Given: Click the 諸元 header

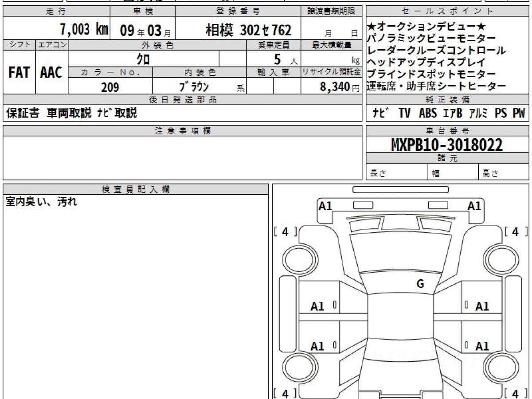Looking at the screenshot, I should 447,158.
